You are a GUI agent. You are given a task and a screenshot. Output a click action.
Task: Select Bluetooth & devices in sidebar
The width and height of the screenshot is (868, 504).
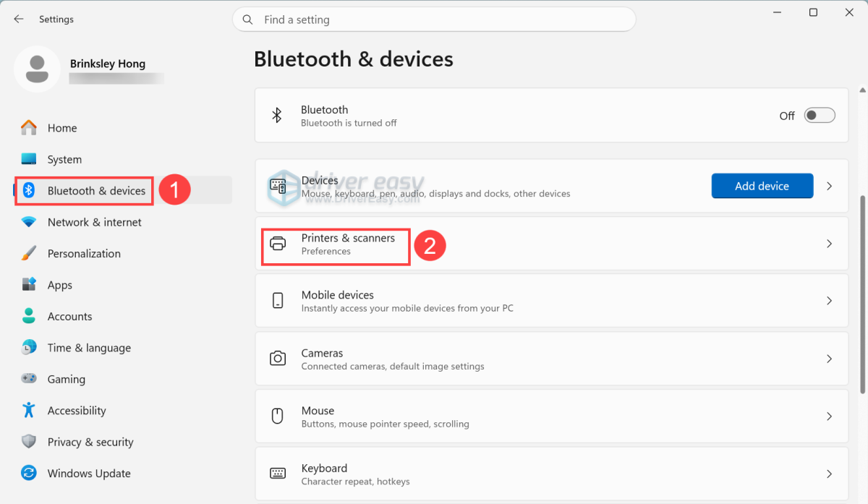click(123, 191)
